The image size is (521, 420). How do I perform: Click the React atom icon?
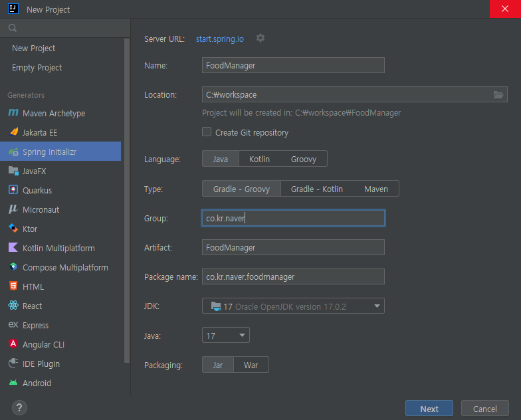point(13,306)
